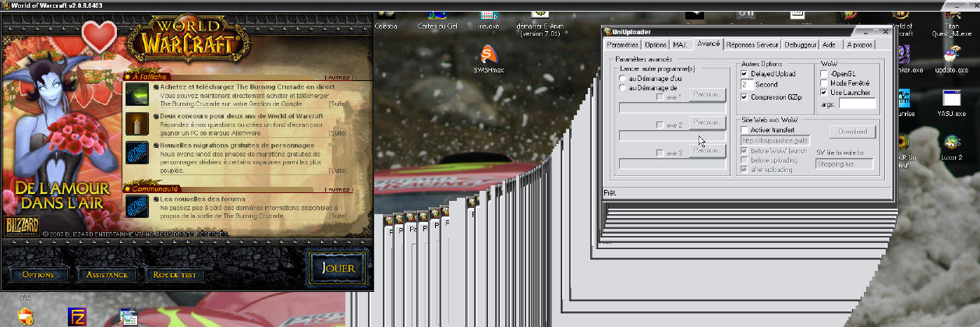Click the Blizzard icon beside Les nouvelles des forums
980x327 pixels.
pos(136,206)
